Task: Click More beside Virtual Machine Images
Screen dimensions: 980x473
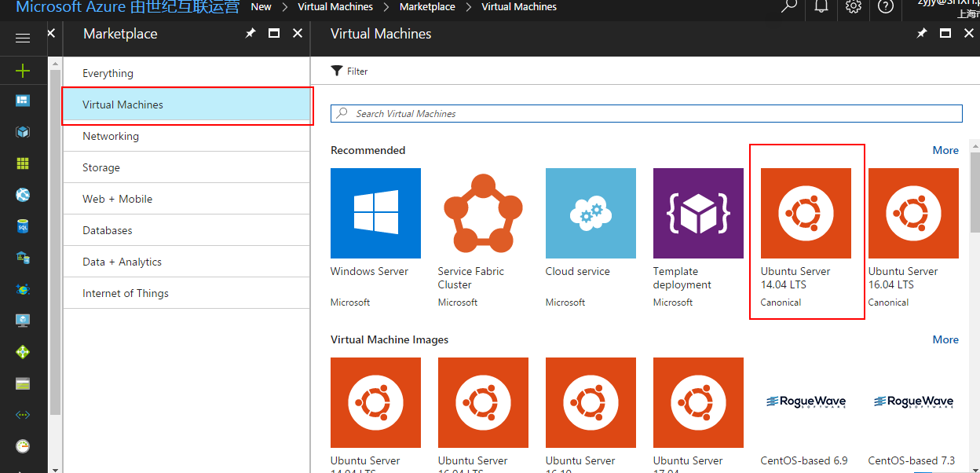Action: click(x=945, y=339)
